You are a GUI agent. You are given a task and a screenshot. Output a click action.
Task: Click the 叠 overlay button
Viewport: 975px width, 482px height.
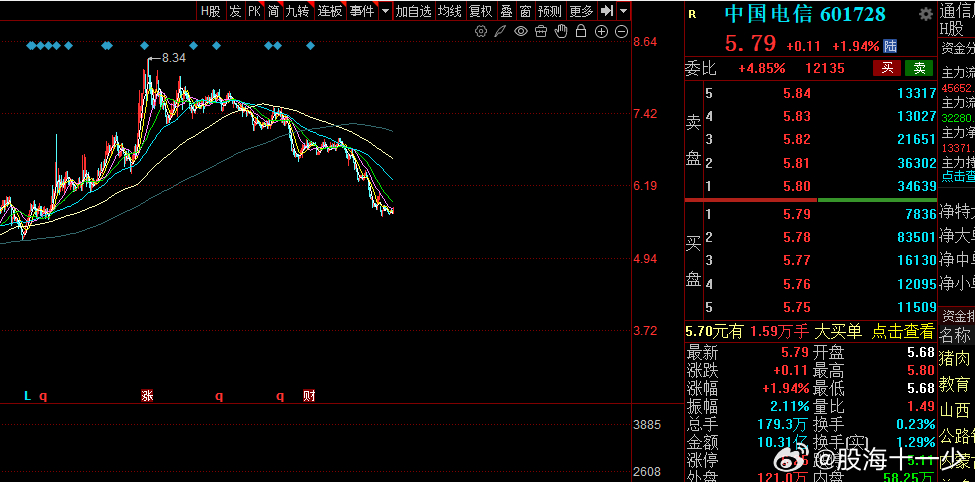(x=506, y=11)
